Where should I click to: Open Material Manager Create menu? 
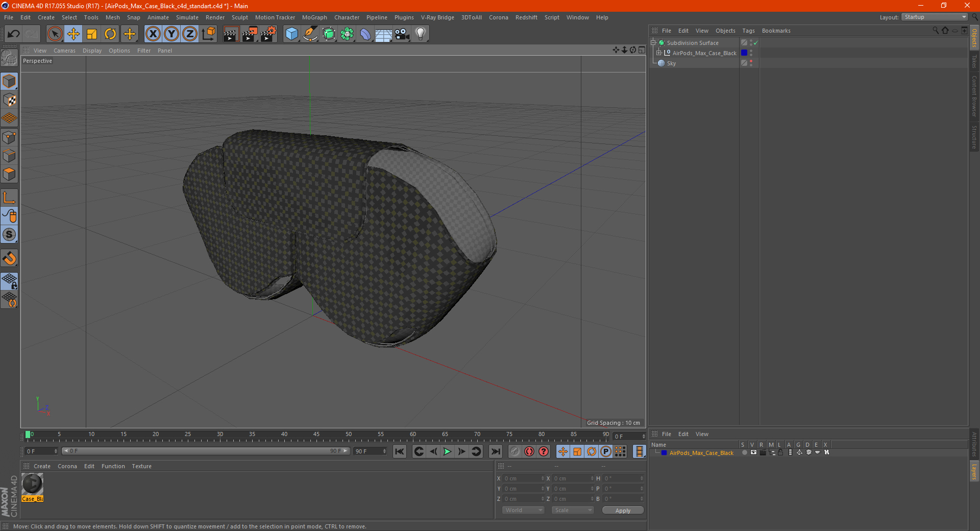pos(42,466)
